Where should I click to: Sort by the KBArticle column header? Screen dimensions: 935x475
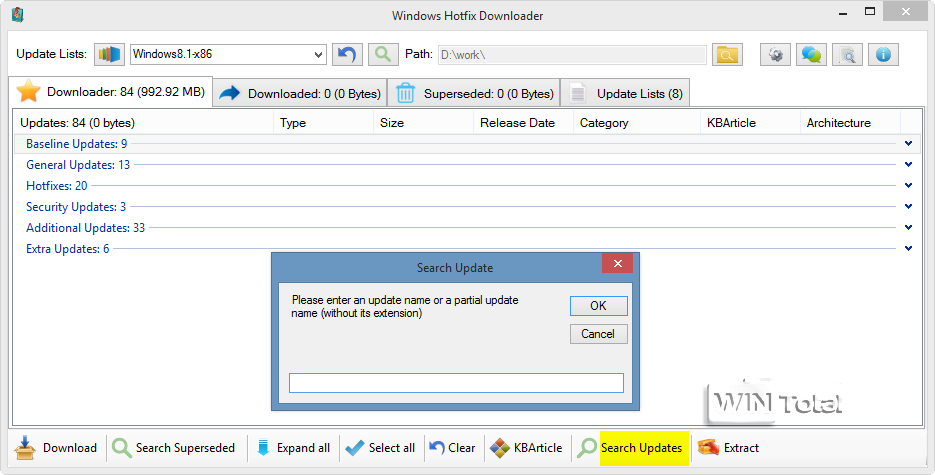750,123
